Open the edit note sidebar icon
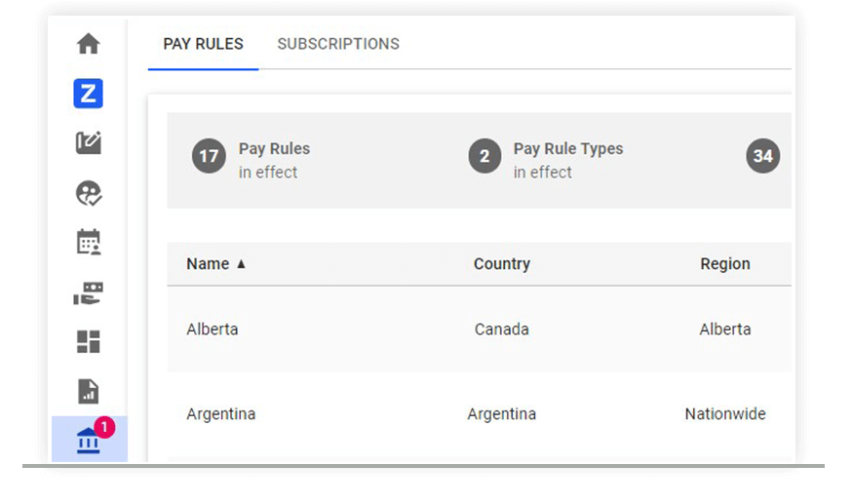The width and height of the screenshot is (852, 504). coord(89,143)
